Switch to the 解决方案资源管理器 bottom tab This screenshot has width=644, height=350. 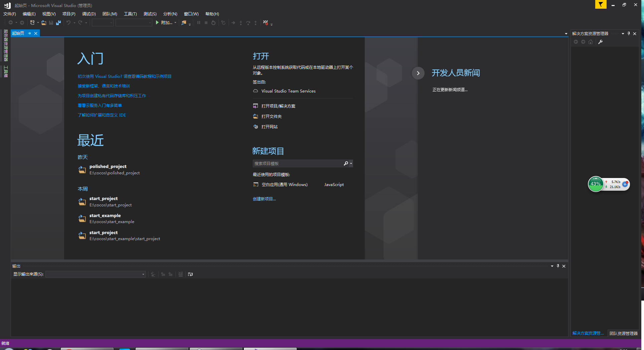[x=588, y=333]
